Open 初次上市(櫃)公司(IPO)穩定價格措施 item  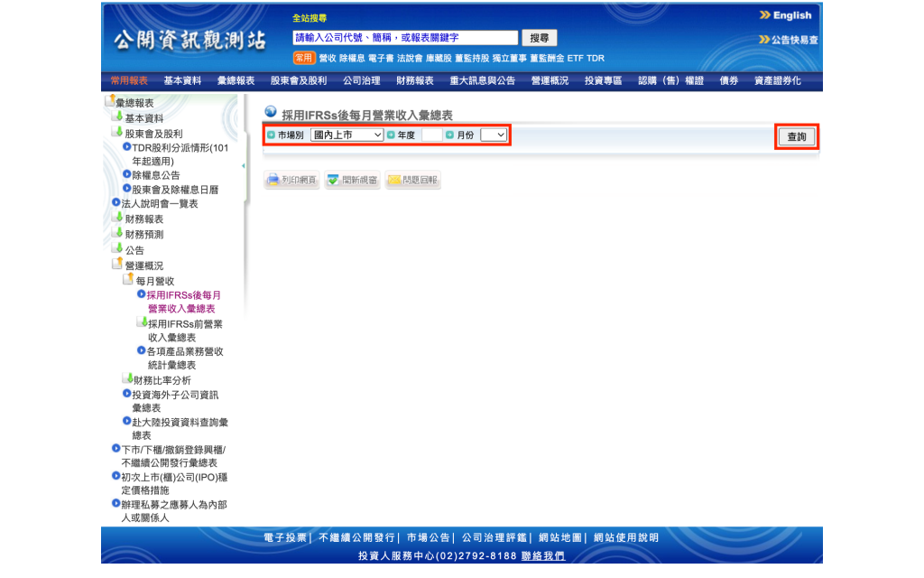[174, 484]
